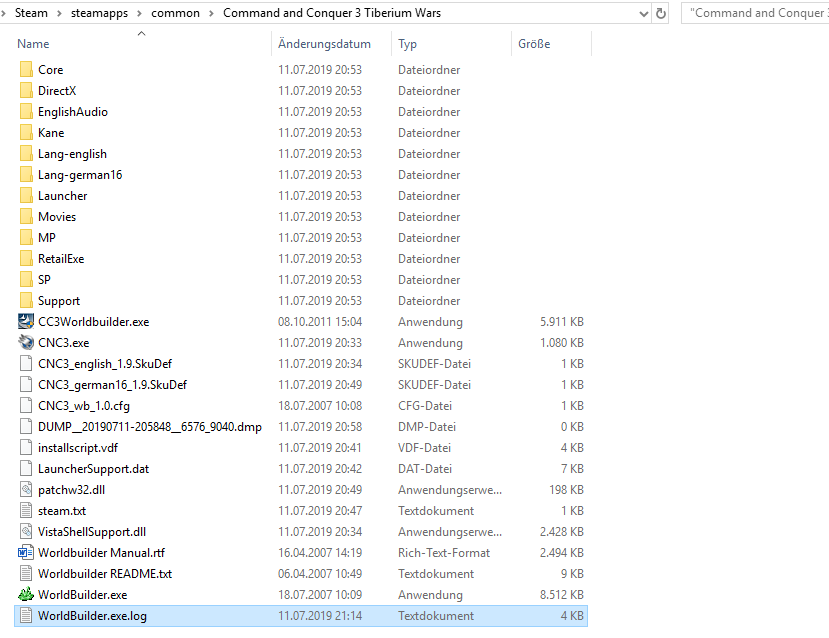Viewport: 829px width, 638px height.
Task: Select the Worldbuilder Manual.rtf document icon
Action: (x=24, y=552)
